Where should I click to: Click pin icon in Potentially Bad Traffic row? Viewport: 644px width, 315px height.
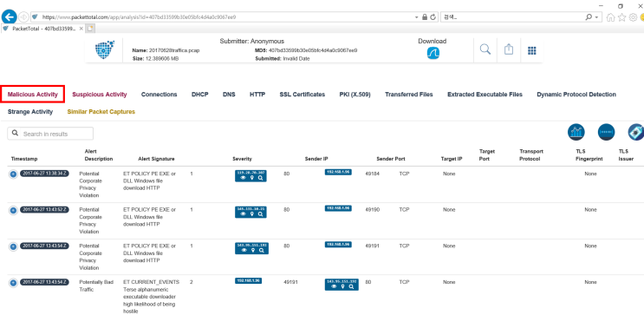(342, 286)
